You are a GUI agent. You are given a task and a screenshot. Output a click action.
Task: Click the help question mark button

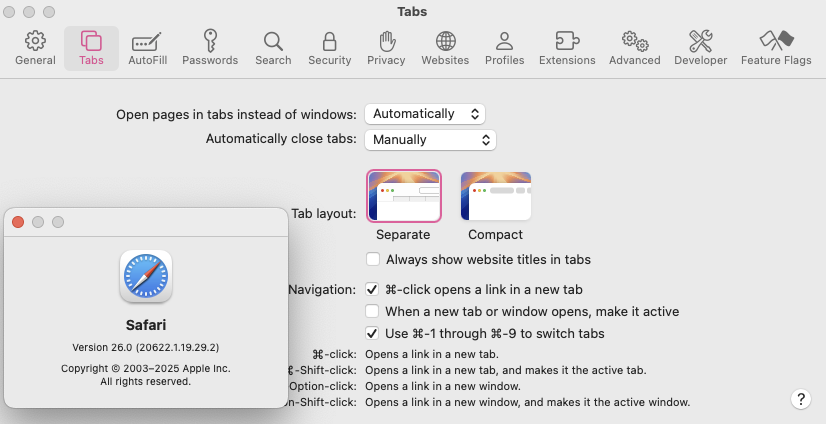coord(801,399)
